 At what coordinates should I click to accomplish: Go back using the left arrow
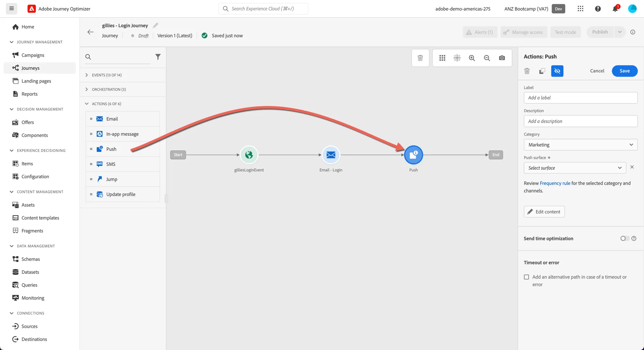tap(91, 32)
